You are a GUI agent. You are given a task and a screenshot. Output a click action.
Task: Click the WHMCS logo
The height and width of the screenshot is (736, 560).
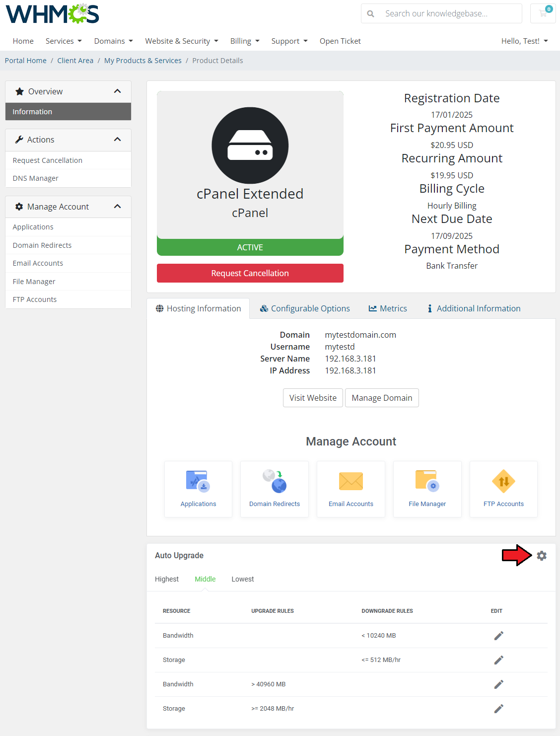52,13
